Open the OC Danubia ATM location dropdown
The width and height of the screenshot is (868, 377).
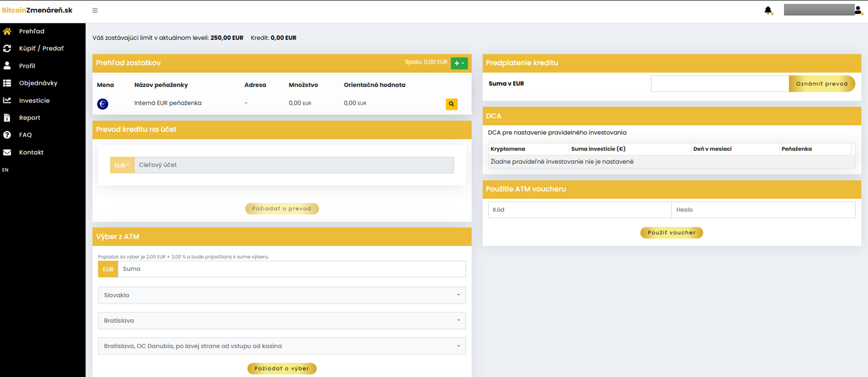click(281, 346)
